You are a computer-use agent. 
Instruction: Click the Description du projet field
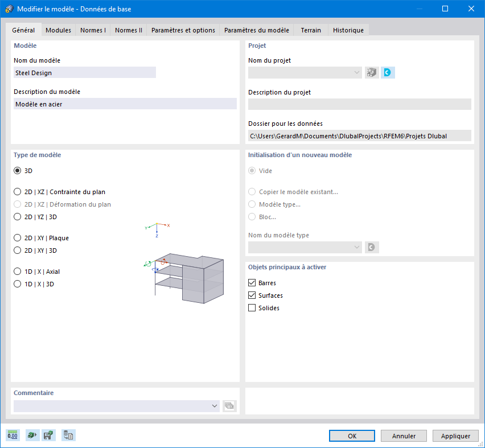tap(360, 104)
